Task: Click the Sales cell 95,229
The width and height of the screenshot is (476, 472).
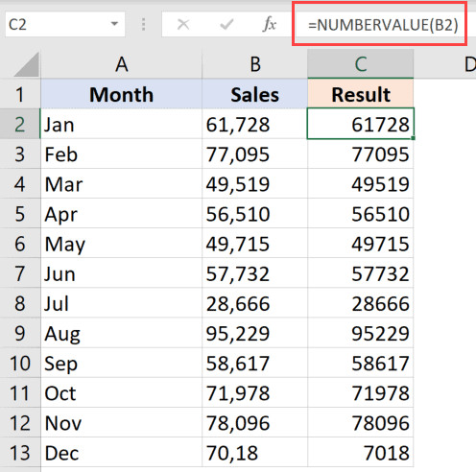Action: coord(255,333)
